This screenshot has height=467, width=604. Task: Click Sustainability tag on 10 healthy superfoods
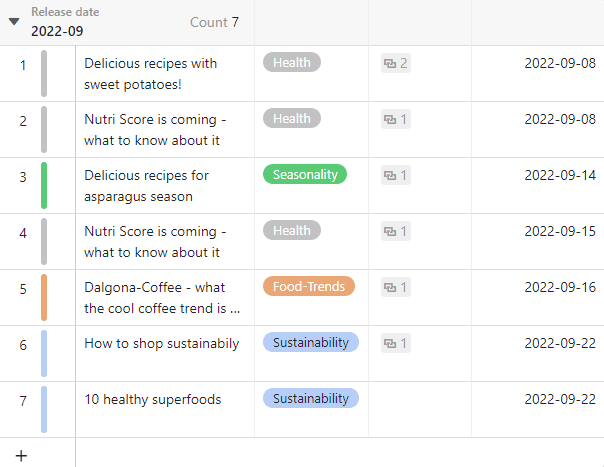click(310, 399)
